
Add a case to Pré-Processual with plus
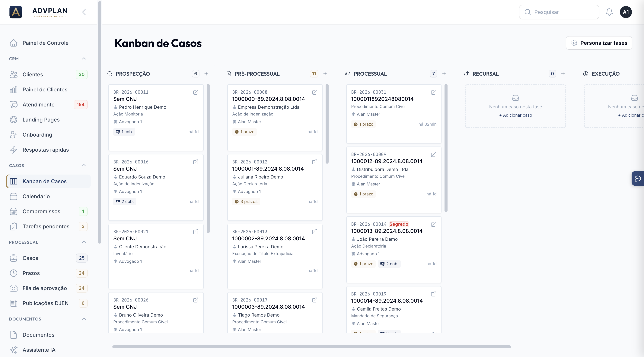point(325,74)
